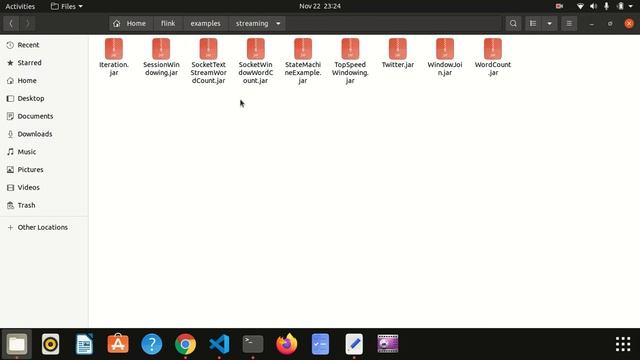The width and height of the screenshot is (640, 360).
Task: Show applications grid
Action: 623,344
